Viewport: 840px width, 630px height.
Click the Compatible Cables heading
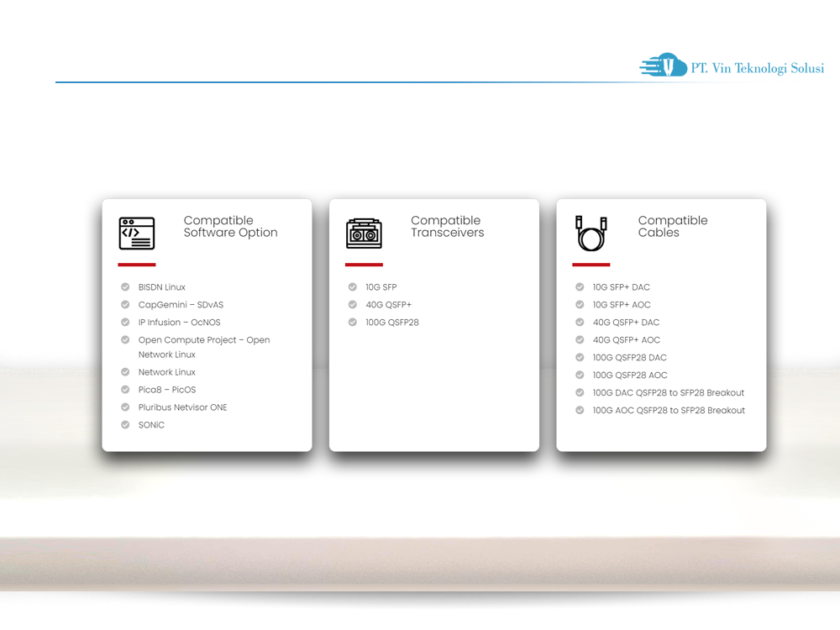point(673,227)
